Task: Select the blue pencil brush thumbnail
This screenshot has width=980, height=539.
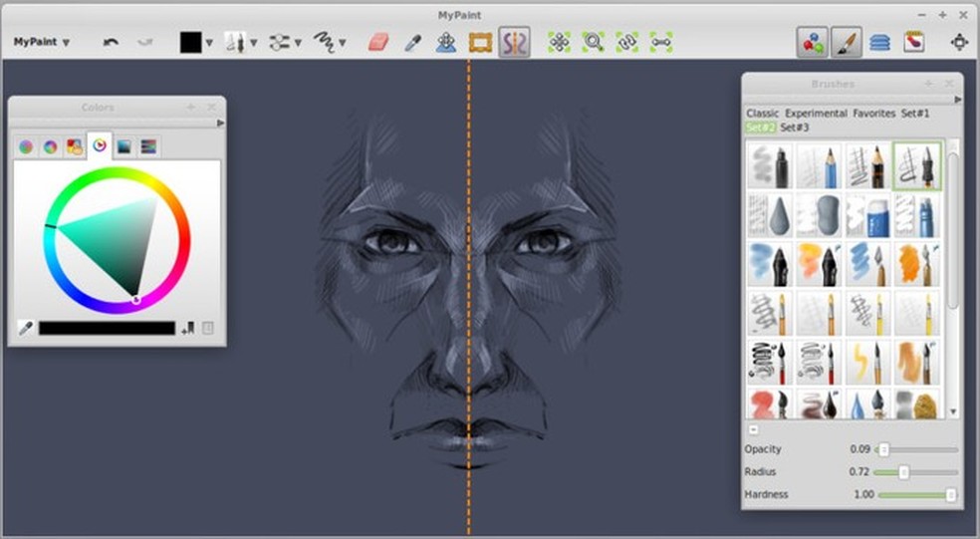Action: click(820, 165)
